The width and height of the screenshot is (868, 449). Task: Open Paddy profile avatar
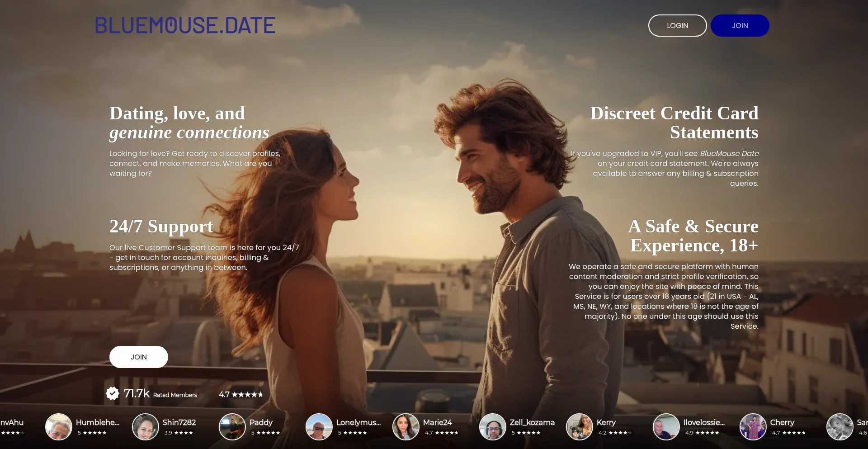(232, 427)
